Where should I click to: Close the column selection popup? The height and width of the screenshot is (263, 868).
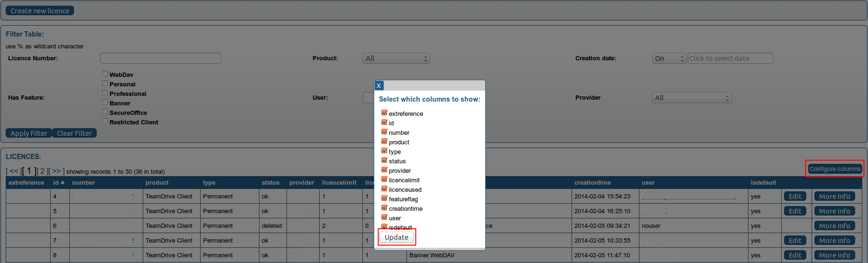coord(379,85)
